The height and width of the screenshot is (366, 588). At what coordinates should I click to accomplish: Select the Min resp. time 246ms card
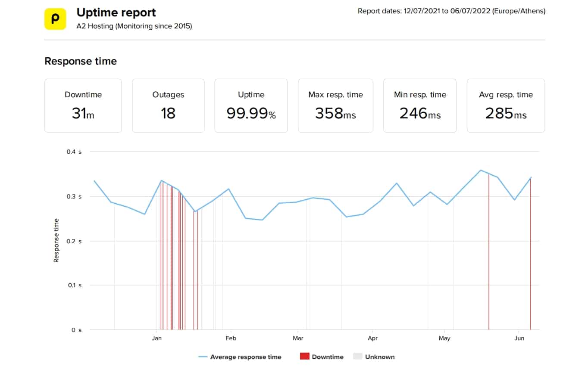420,105
